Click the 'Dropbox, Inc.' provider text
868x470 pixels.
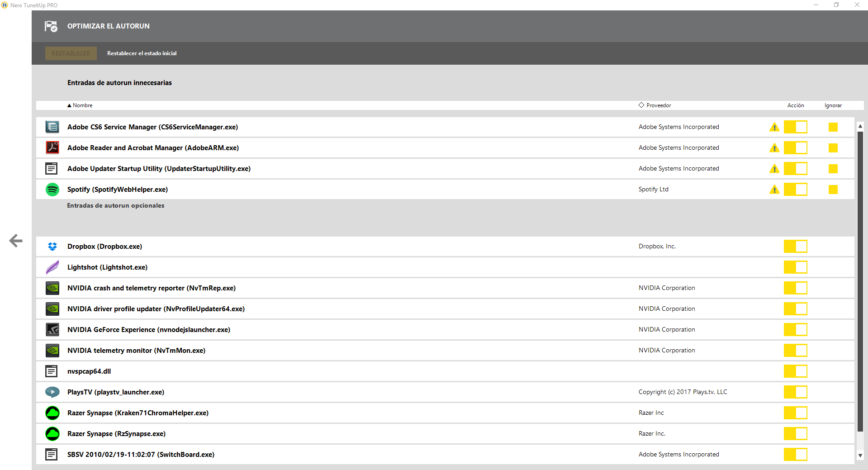coord(657,247)
